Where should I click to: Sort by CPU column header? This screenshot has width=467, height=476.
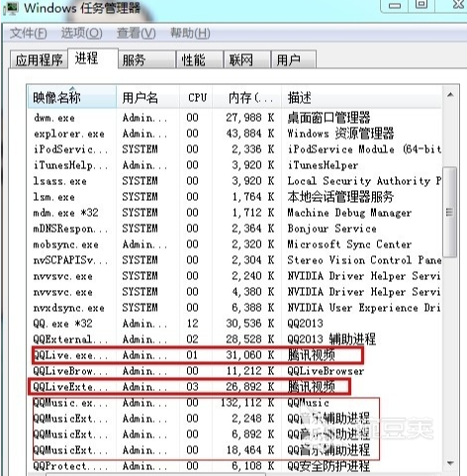(197, 97)
